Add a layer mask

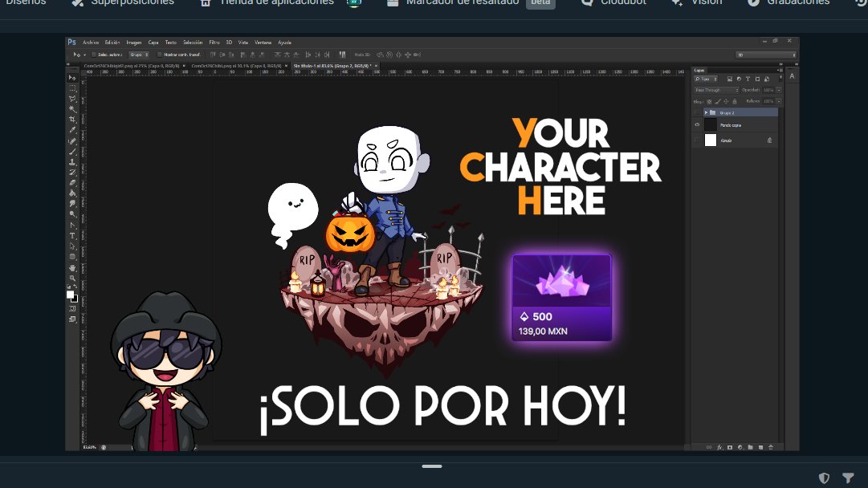point(730,447)
